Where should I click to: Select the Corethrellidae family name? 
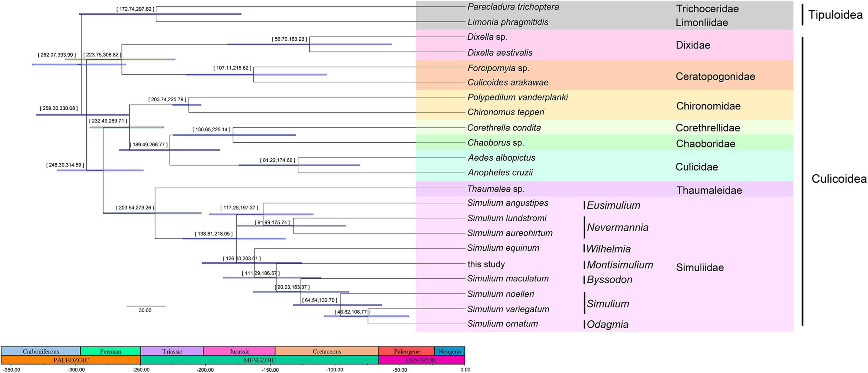point(708,128)
